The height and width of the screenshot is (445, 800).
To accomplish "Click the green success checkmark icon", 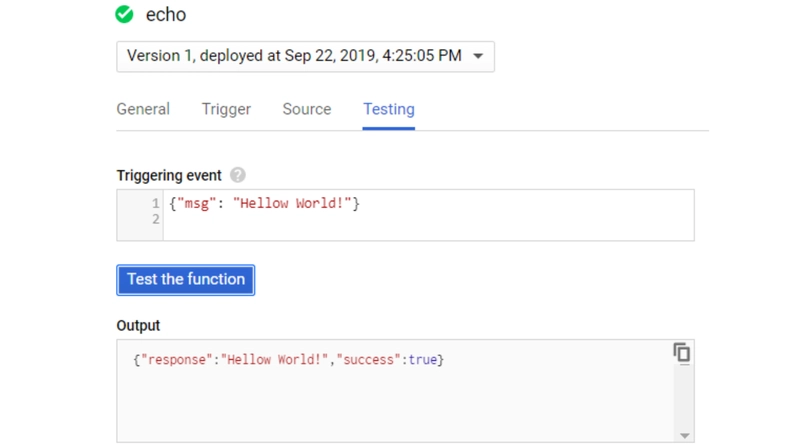I will click(124, 14).
